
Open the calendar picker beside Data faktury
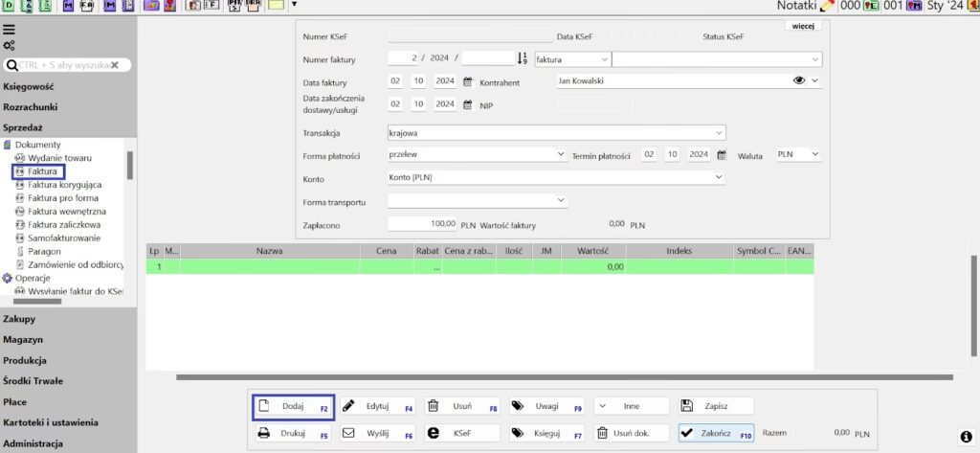(x=468, y=81)
